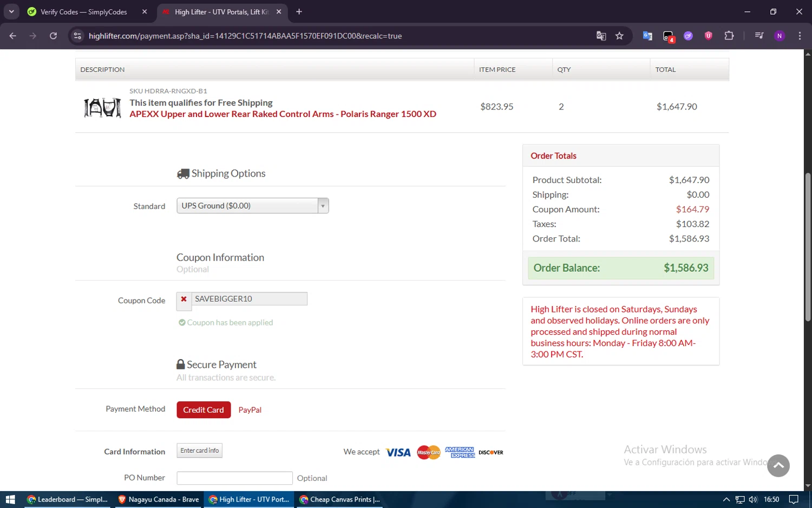Image resolution: width=812 pixels, height=508 pixels.
Task: Open Cheap Canvas Prints taskbar window
Action: pos(340,499)
